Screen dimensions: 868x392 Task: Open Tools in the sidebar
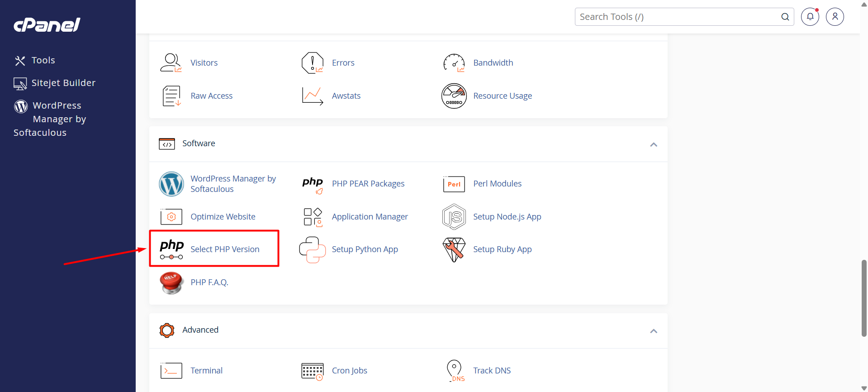[x=35, y=60]
